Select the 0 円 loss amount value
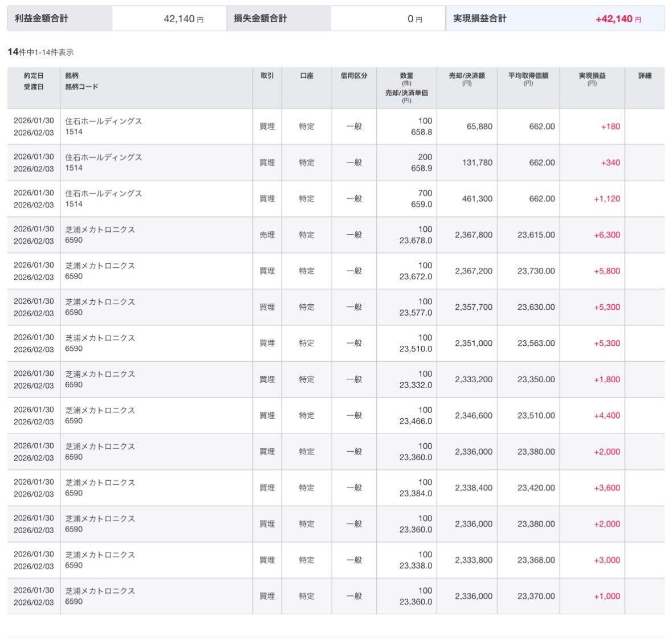Image resolution: width=672 pixels, height=642 pixels. pos(414,19)
